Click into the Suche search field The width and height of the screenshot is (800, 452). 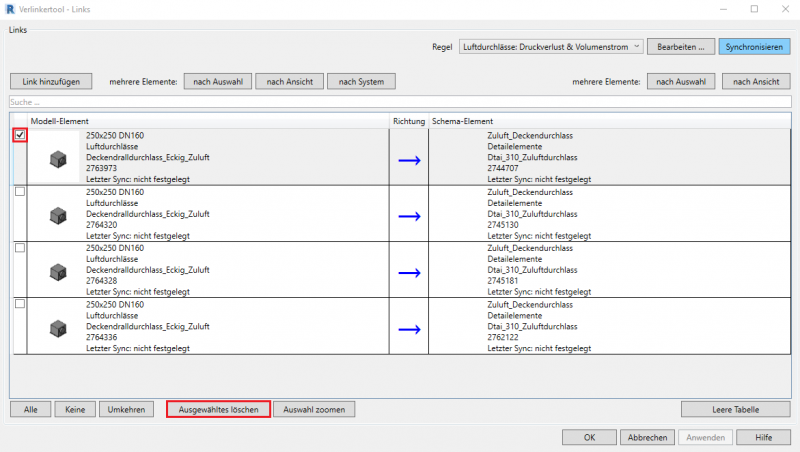point(400,102)
